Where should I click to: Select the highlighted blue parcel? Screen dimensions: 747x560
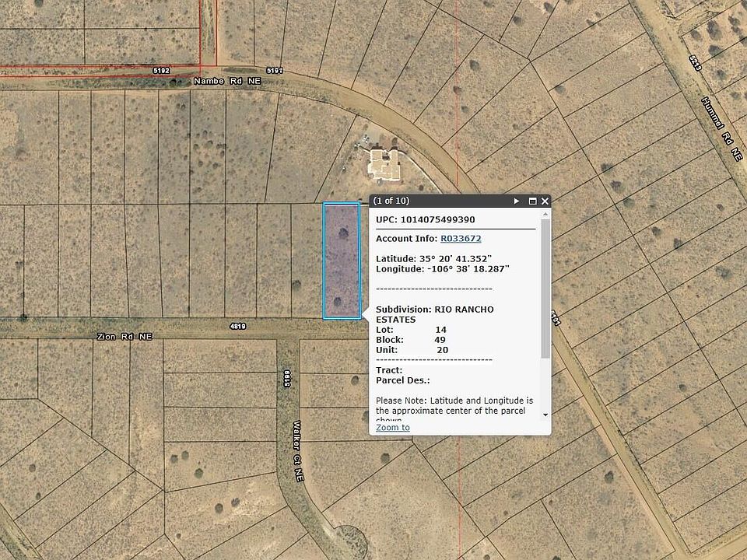coord(342,261)
